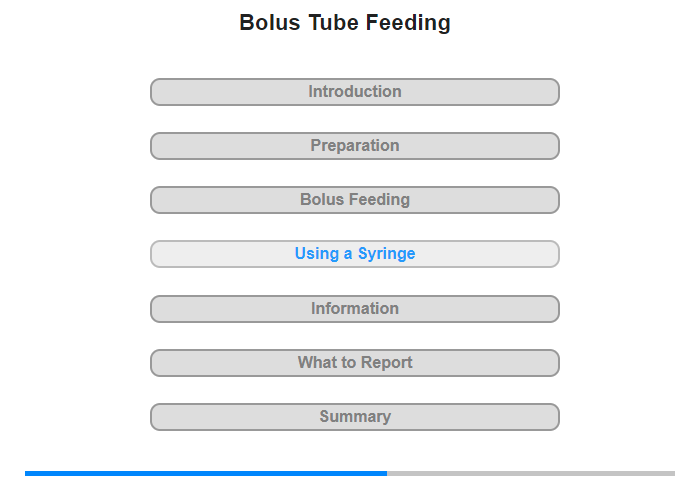
Task: Click the Preparation label text
Action: click(x=355, y=146)
